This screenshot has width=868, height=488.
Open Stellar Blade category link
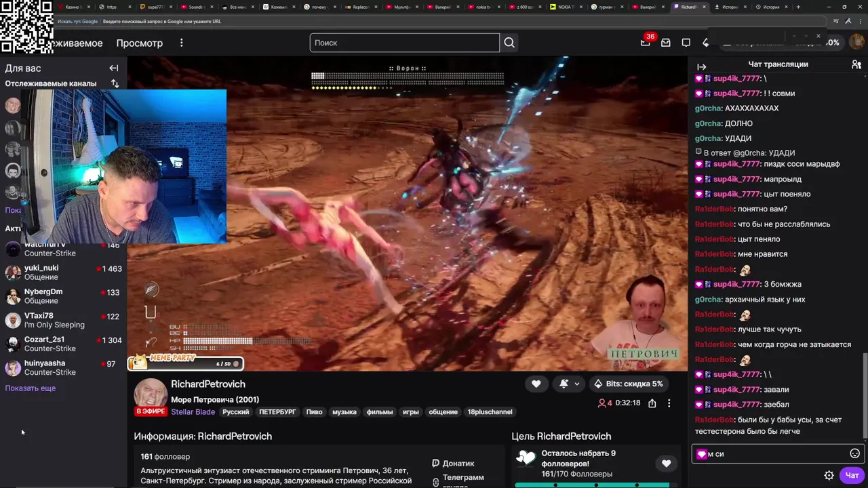(x=193, y=412)
